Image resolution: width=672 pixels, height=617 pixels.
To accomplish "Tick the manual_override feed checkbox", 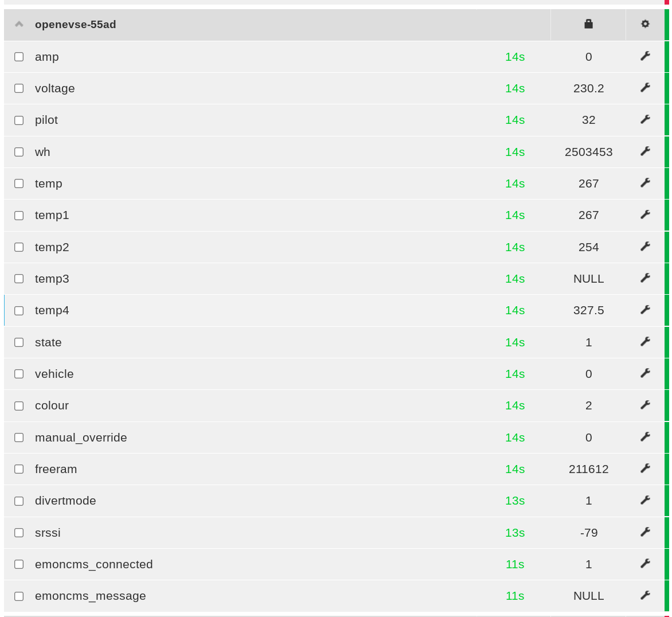I will coord(18,437).
